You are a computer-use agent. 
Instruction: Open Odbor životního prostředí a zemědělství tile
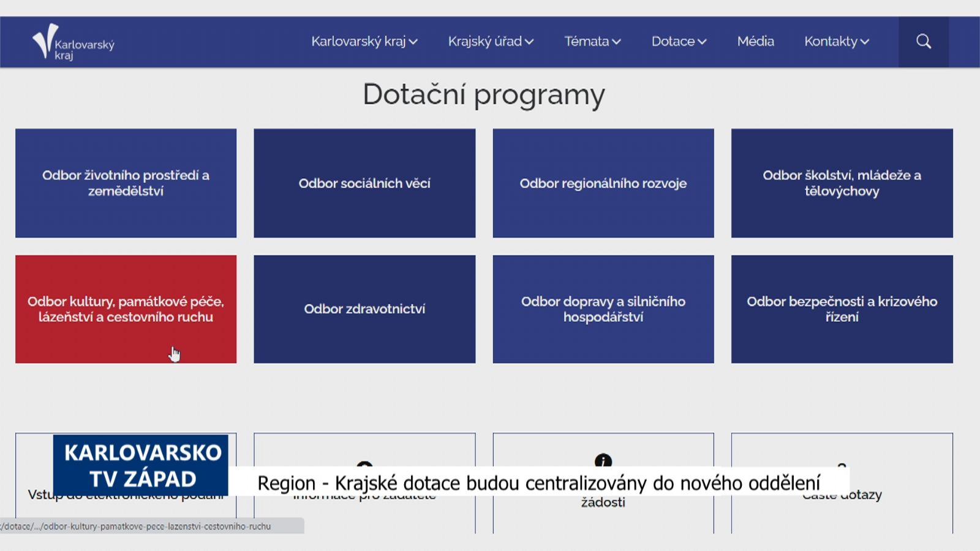(126, 183)
